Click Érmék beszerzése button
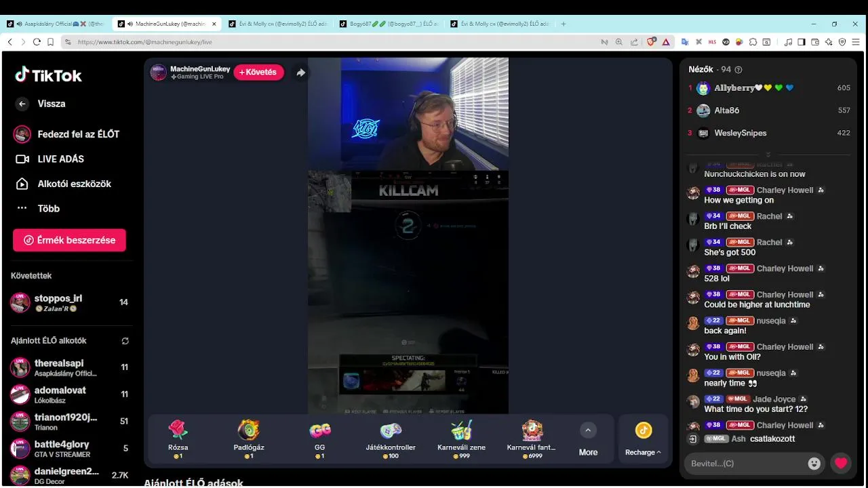 [69, 240]
